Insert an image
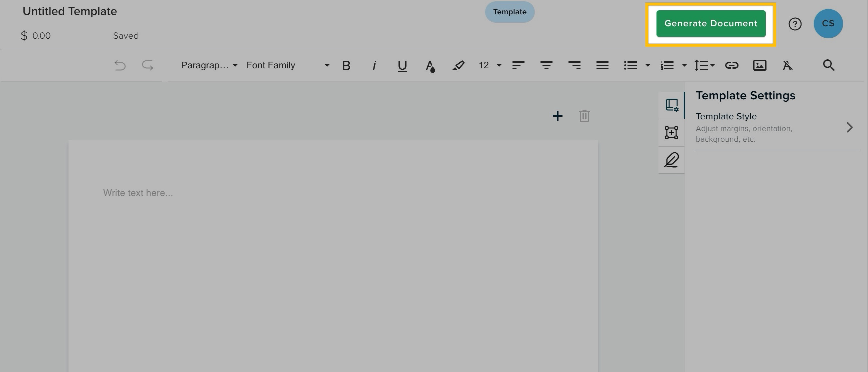 [759, 65]
